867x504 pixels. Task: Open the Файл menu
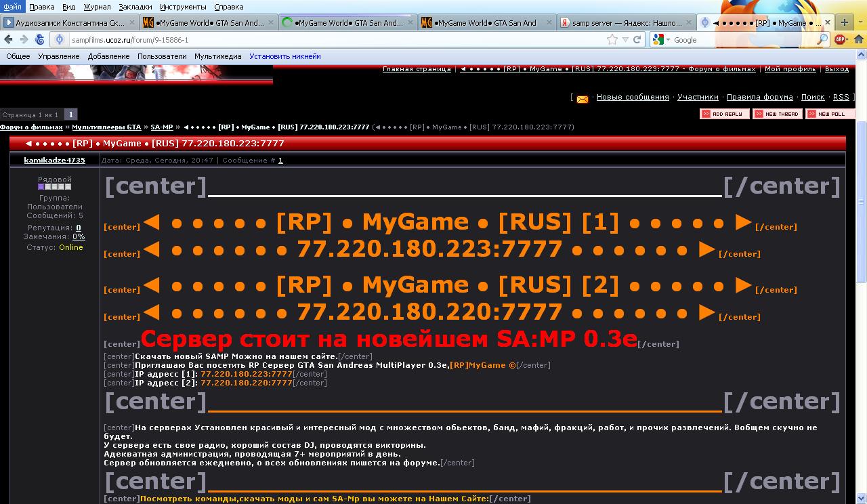pos(12,7)
